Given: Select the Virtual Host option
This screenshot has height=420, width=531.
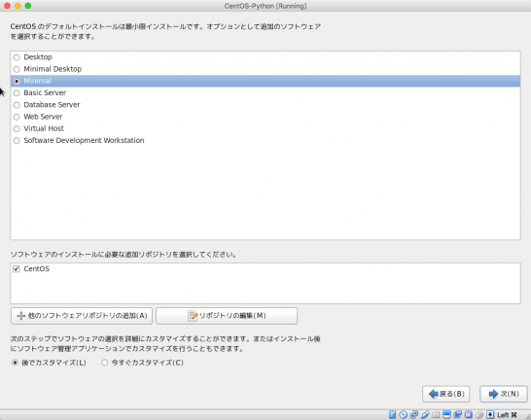Looking at the screenshot, I should coord(17,128).
